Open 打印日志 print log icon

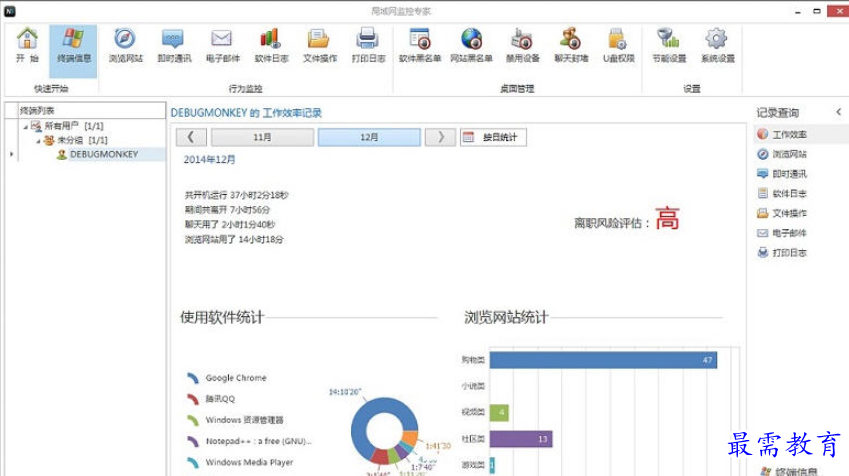(368, 45)
